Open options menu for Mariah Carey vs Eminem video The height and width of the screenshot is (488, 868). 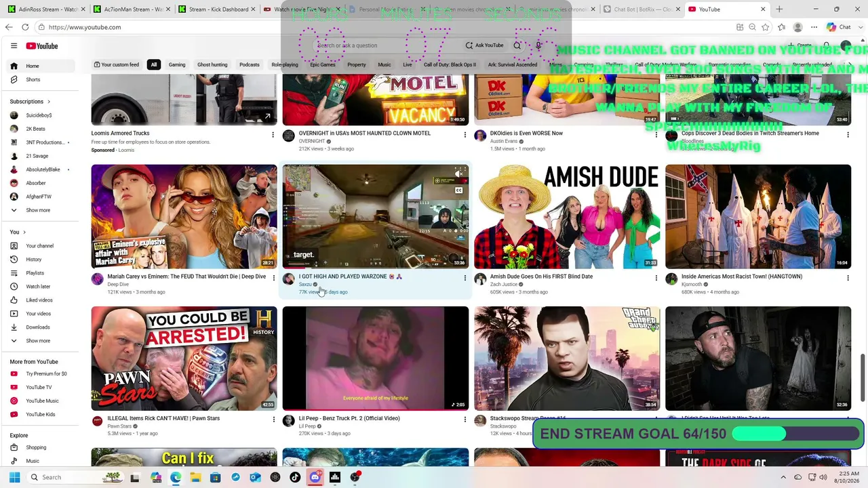273,278
